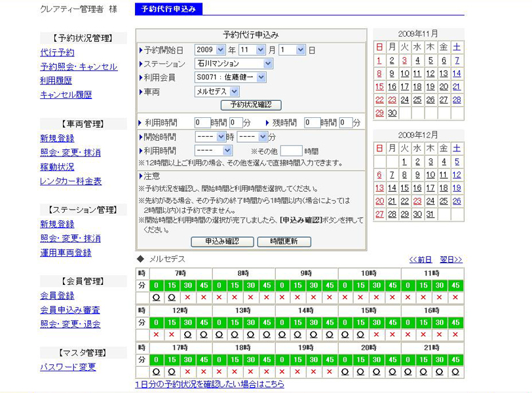Click 新規登録 under 車両管理

(57, 138)
